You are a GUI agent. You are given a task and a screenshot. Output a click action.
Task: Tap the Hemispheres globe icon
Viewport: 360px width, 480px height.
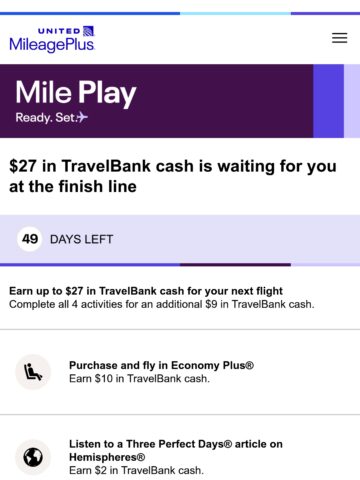coord(33,457)
